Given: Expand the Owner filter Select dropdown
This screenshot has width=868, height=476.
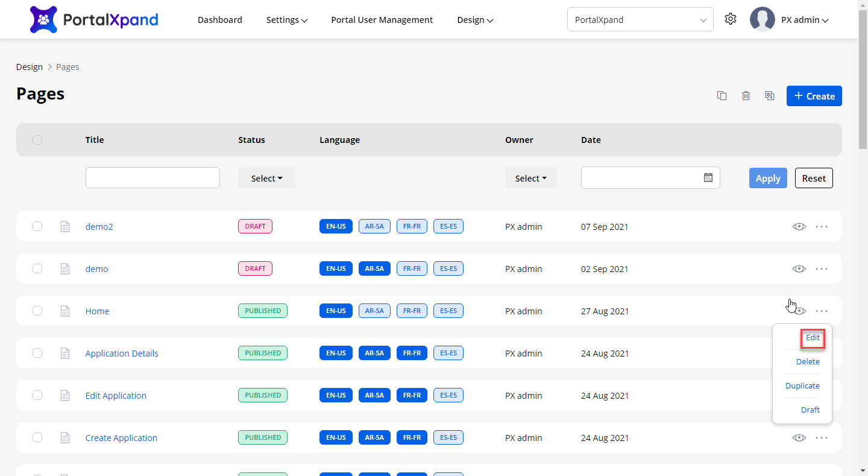Looking at the screenshot, I should (x=530, y=178).
